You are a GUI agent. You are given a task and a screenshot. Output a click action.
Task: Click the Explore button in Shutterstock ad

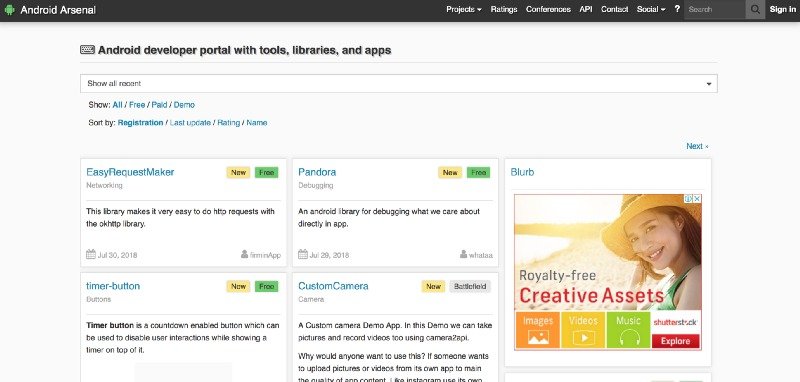pos(675,341)
